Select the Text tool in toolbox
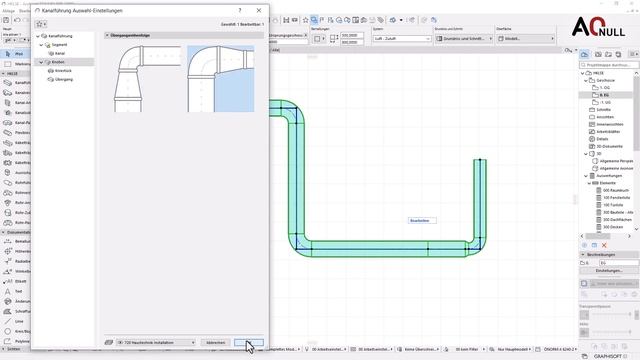 coord(15,291)
